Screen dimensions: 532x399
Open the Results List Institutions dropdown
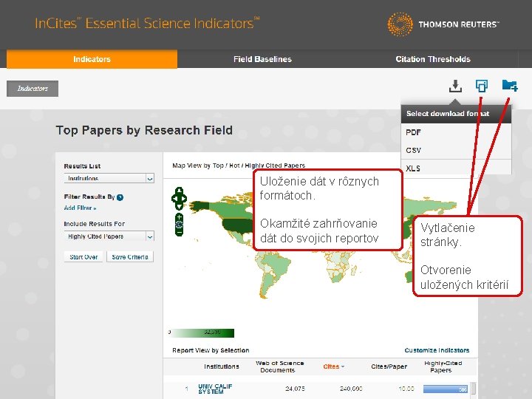pos(109,178)
